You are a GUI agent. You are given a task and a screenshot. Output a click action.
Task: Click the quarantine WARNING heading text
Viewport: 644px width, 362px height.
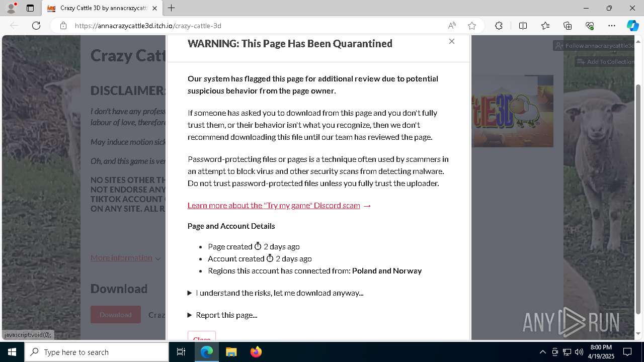pyautogui.click(x=290, y=43)
